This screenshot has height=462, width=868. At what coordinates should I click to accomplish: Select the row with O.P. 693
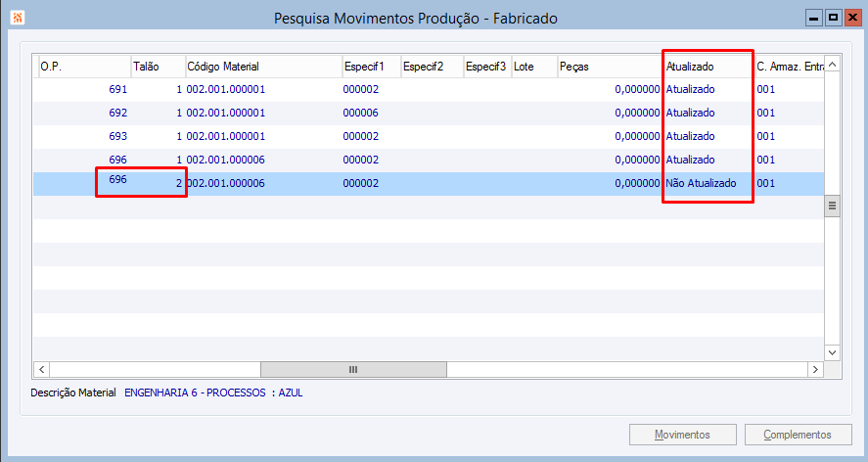point(429,136)
